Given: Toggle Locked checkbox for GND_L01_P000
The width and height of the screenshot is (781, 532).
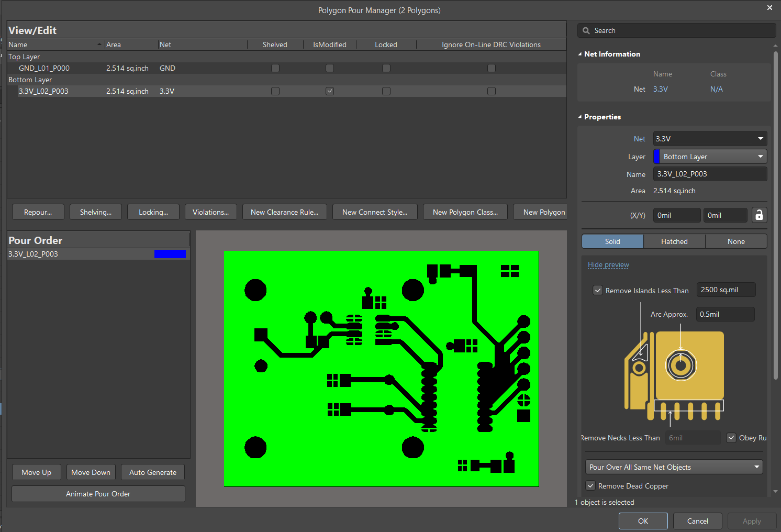Looking at the screenshot, I should point(386,68).
